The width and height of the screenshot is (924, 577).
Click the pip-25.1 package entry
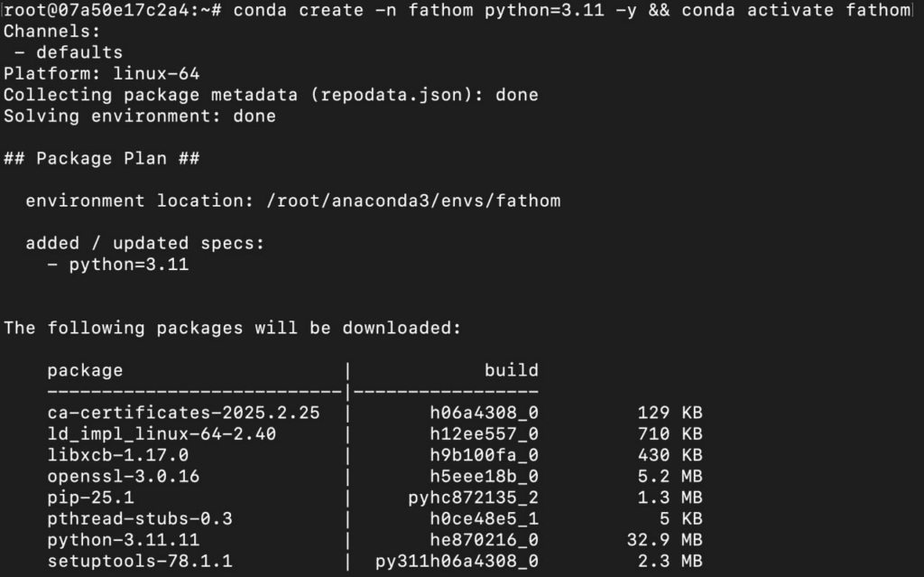(90, 498)
